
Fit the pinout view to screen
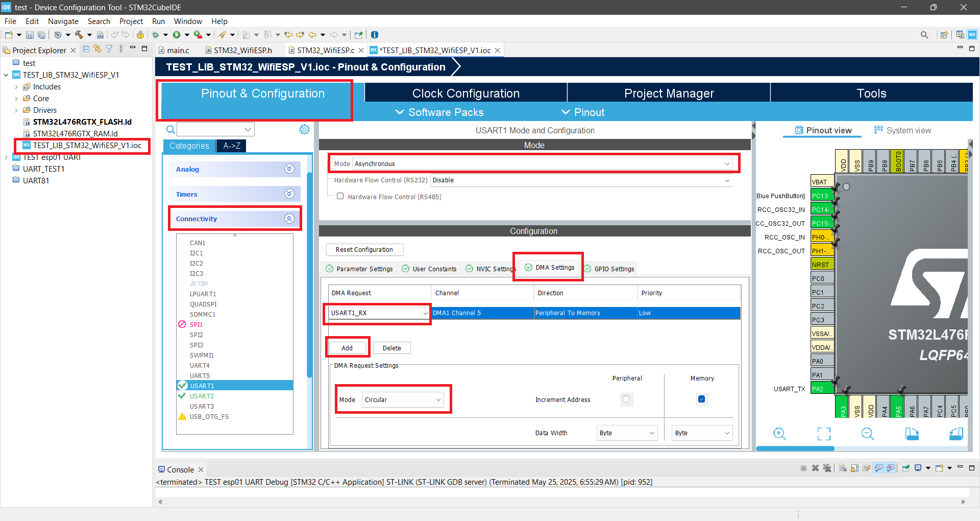pos(824,434)
